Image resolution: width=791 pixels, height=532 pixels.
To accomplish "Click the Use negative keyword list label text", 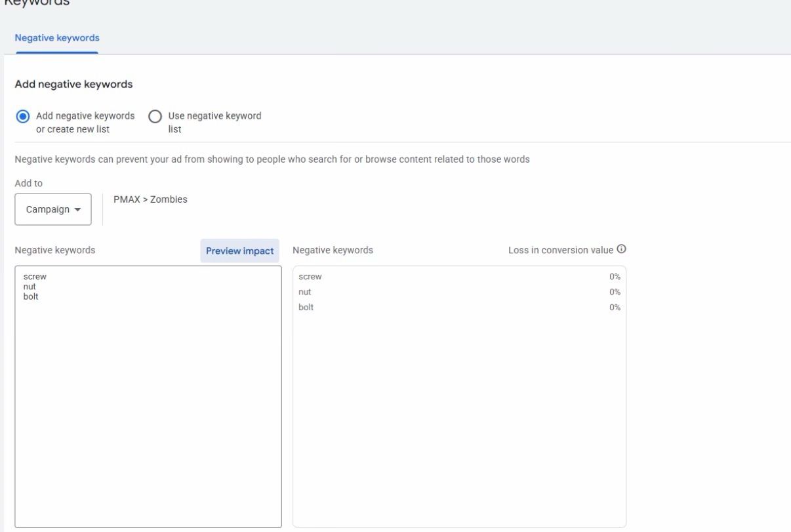I will [x=214, y=122].
